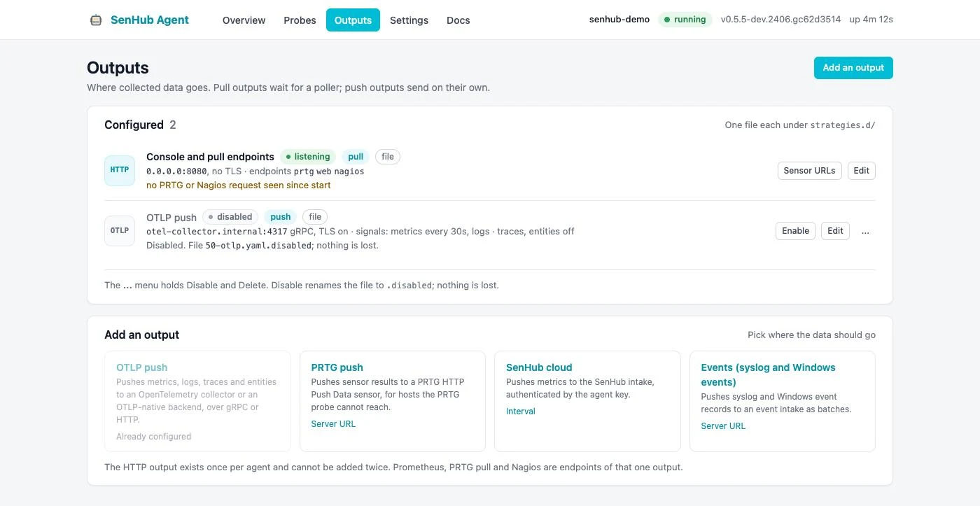
Task: Go to the Settings tab
Action: pyautogui.click(x=409, y=20)
